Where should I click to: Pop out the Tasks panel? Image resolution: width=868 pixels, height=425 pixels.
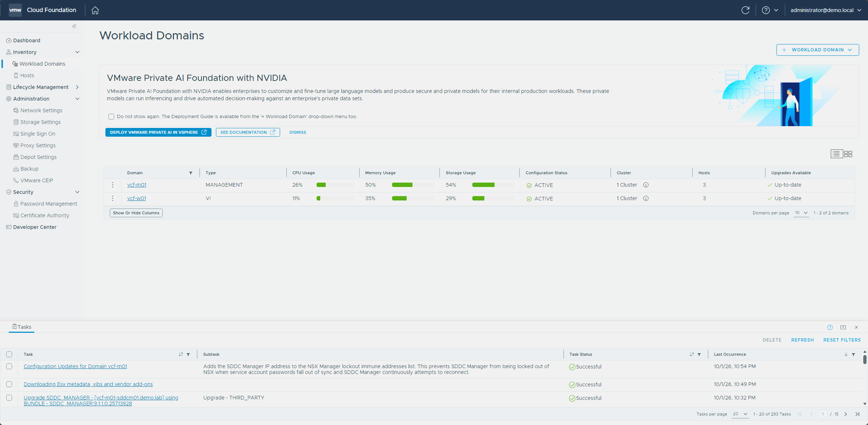[843, 327]
